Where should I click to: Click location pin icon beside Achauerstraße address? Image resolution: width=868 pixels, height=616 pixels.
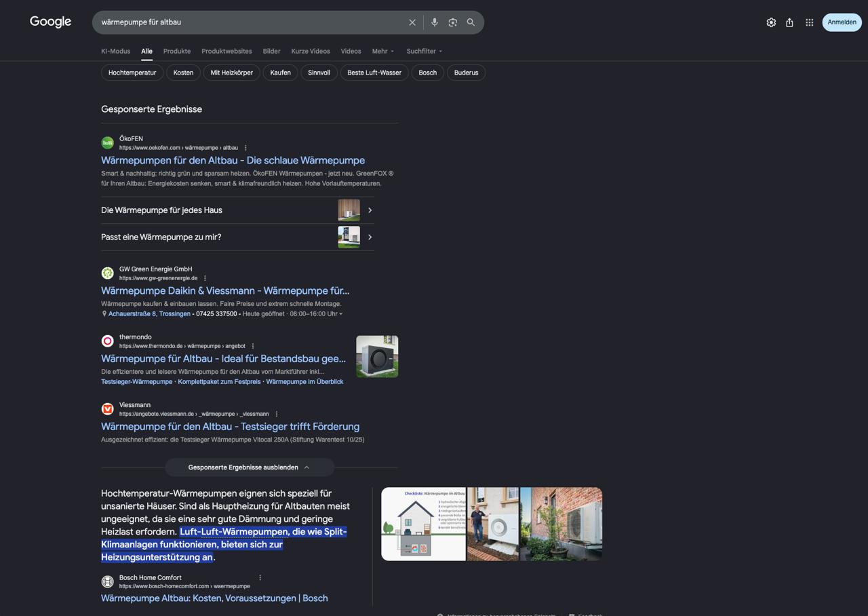[104, 314]
